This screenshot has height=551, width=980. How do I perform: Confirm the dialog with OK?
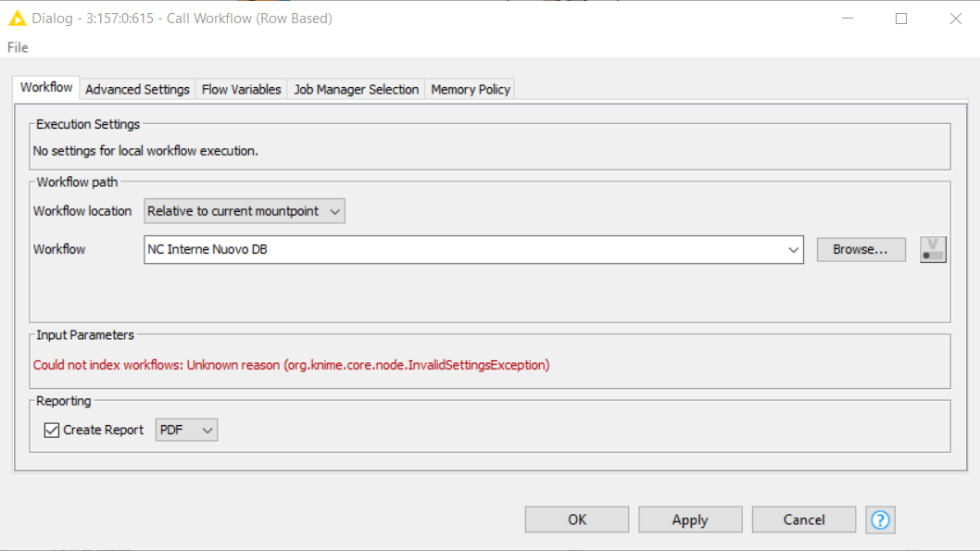[576, 520]
